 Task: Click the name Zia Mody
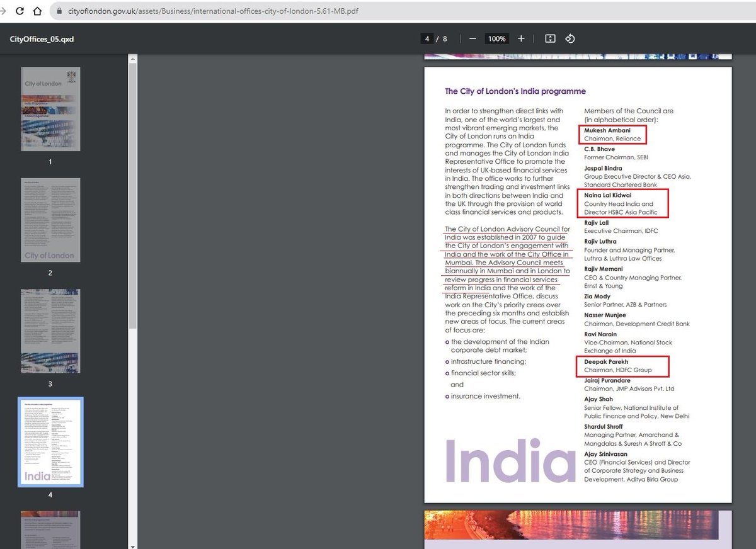coord(597,297)
